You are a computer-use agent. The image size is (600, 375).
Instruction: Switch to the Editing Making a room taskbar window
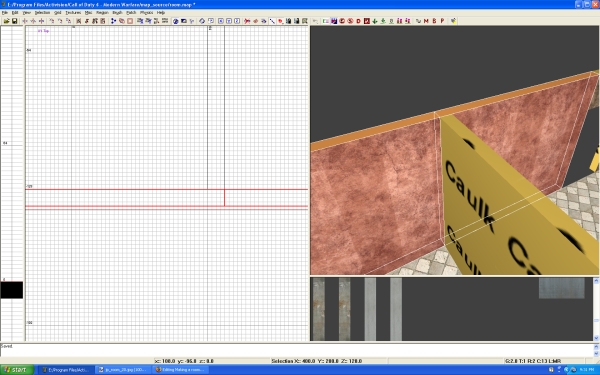click(x=181, y=370)
